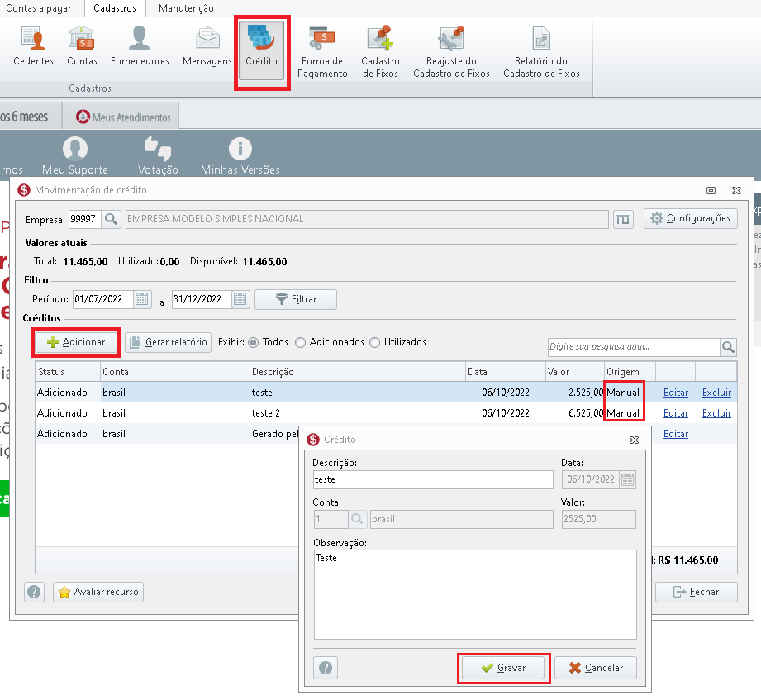Screen dimensions: 761x700
Task: Click the Votação thumbs icon
Action: (158, 149)
